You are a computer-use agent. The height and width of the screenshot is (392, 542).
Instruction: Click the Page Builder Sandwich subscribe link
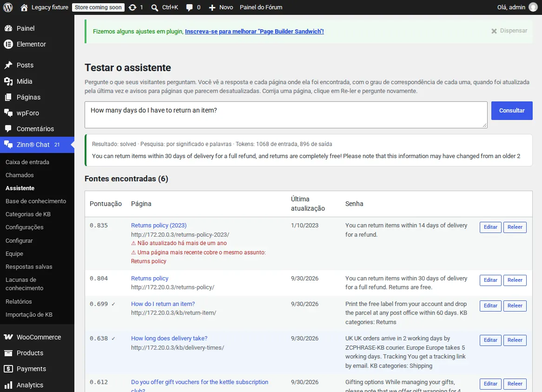tap(254, 32)
